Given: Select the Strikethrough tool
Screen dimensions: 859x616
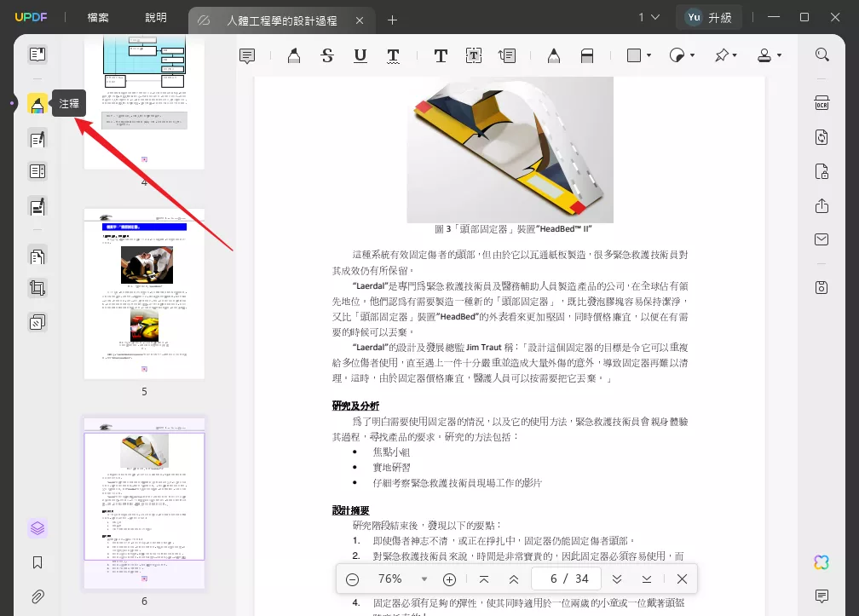Looking at the screenshot, I should coord(327,56).
